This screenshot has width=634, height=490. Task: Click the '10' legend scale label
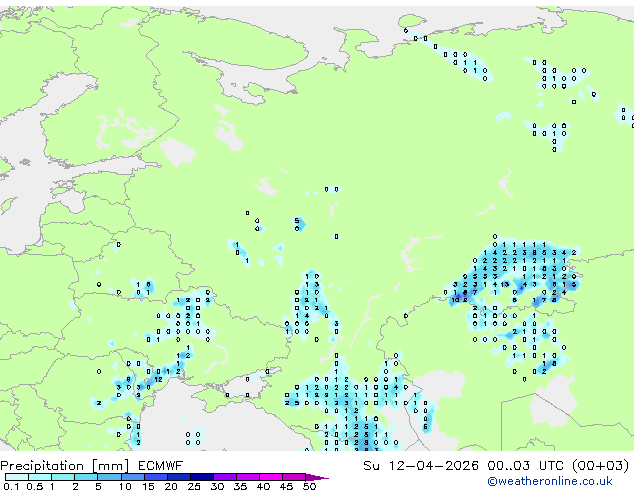tap(125, 486)
